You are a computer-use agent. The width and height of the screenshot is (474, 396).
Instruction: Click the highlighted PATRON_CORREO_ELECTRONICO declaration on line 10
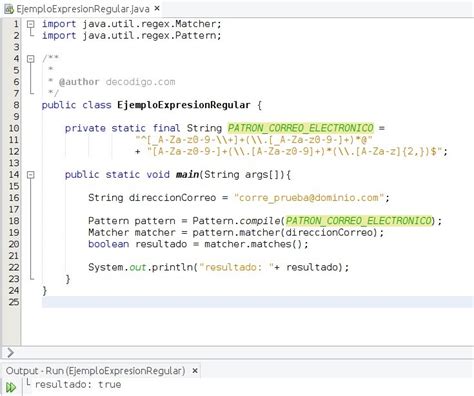point(301,128)
